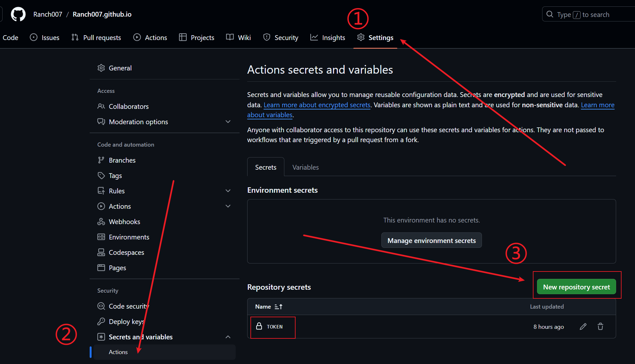Open the Webhooks settings page

point(124,222)
